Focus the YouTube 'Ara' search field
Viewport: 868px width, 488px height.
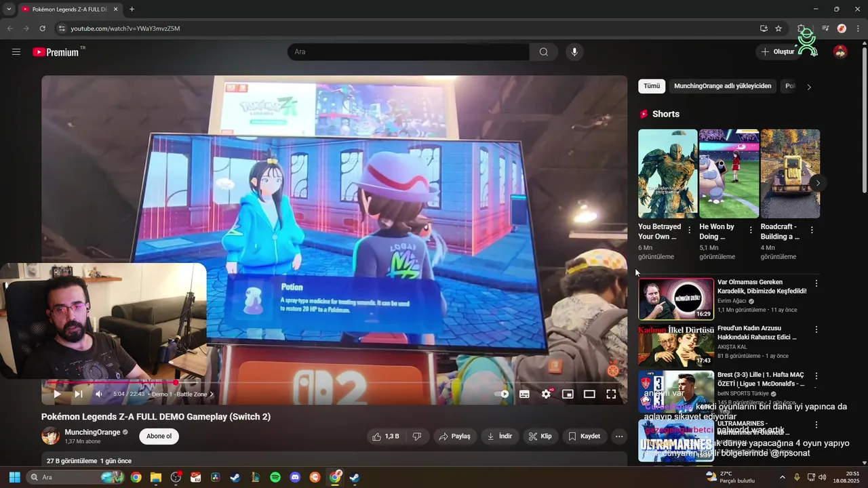(x=408, y=52)
